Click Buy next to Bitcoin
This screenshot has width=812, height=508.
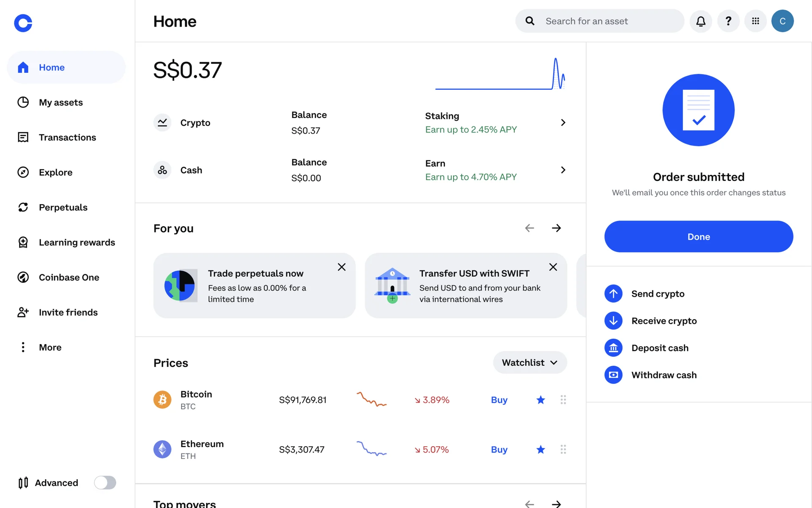click(x=499, y=400)
